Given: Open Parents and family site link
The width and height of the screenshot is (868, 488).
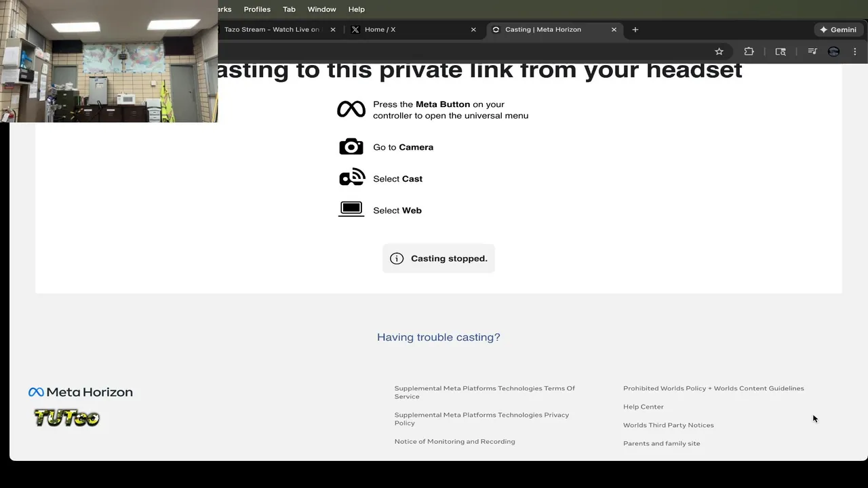Looking at the screenshot, I should 662,443.
